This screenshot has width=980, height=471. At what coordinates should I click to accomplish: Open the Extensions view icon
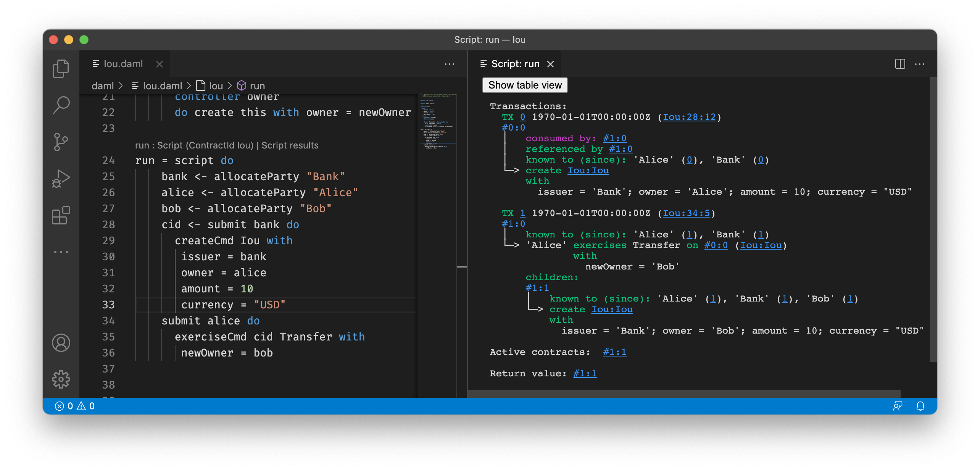[61, 215]
